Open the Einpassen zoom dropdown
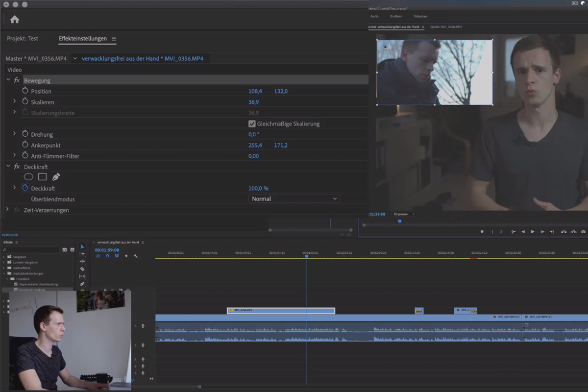 (x=404, y=214)
